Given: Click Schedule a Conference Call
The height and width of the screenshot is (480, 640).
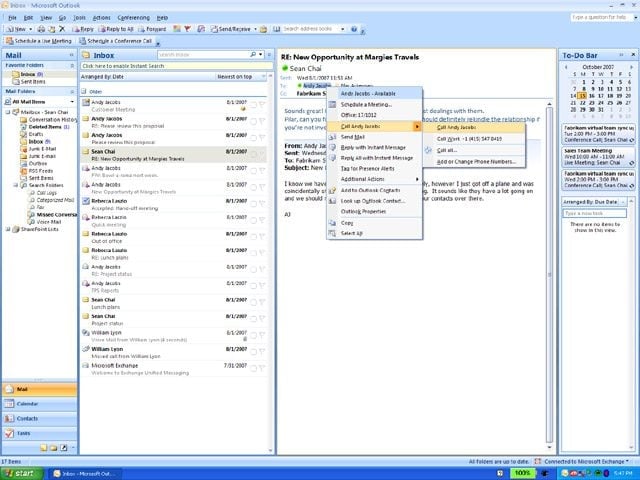Looking at the screenshot, I should [116, 41].
